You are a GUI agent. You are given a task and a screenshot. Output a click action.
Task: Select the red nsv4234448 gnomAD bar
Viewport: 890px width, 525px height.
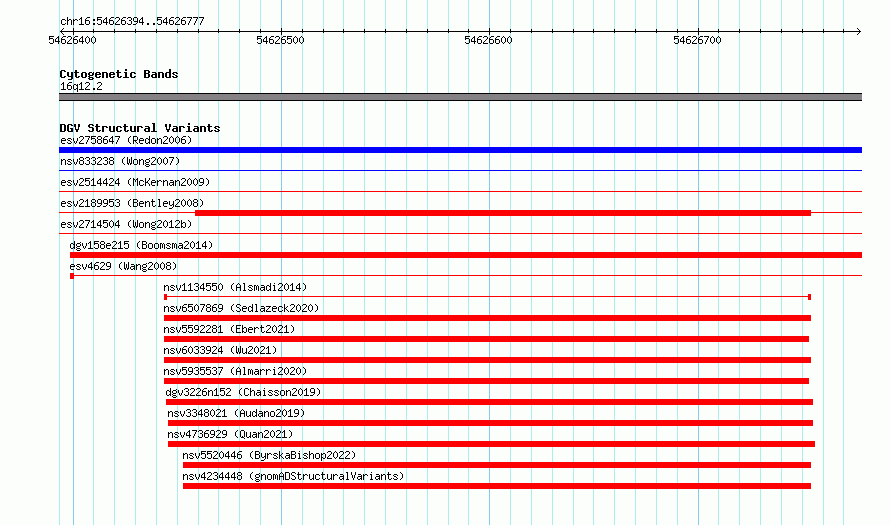(x=497, y=486)
